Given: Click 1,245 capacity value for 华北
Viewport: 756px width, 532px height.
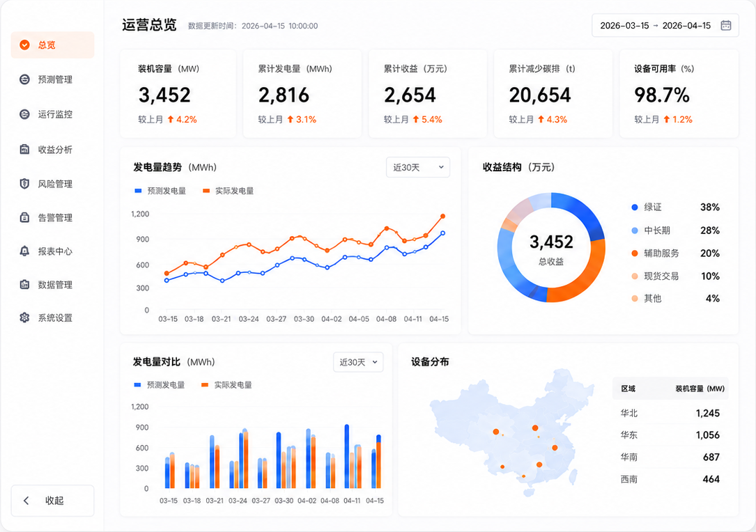Looking at the screenshot, I should 708,413.
